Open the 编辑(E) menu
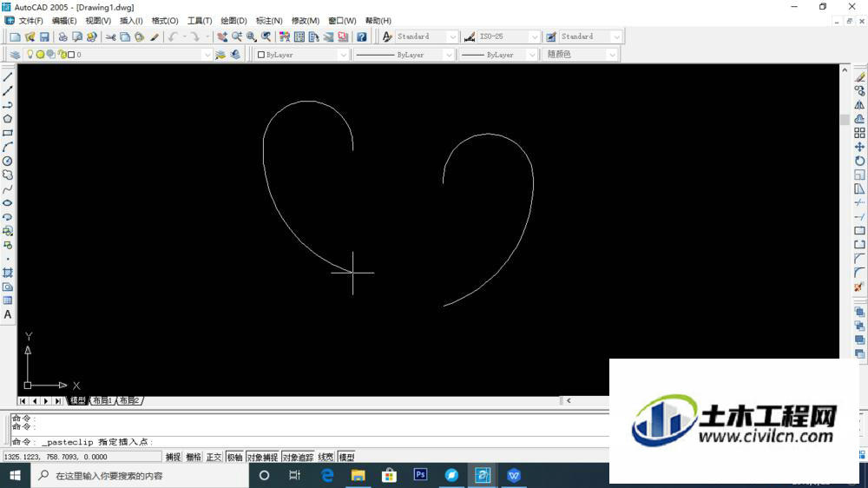The width and height of the screenshot is (868, 488). (64, 21)
